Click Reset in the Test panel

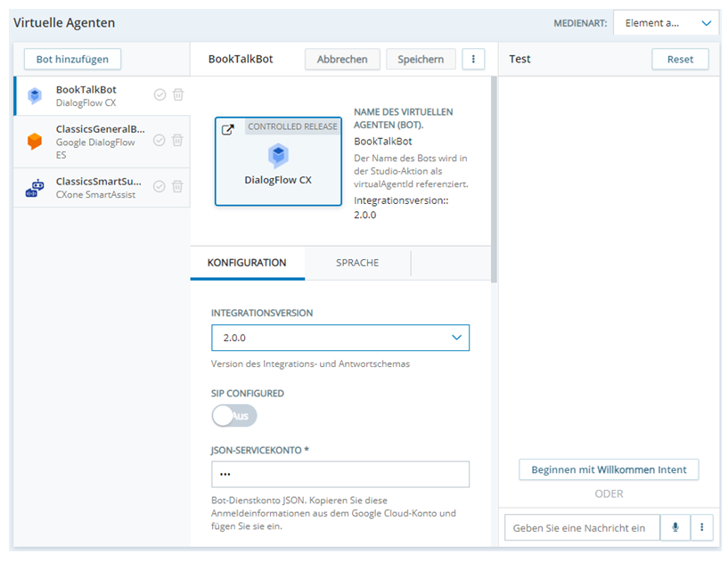pos(680,60)
